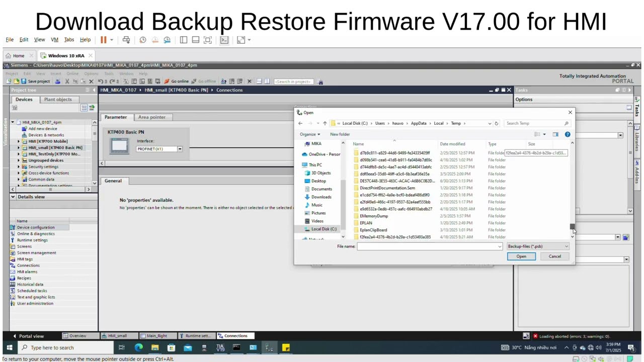Click the Windows Start button
This screenshot has height=362, width=644.
(x=9, y=347)
